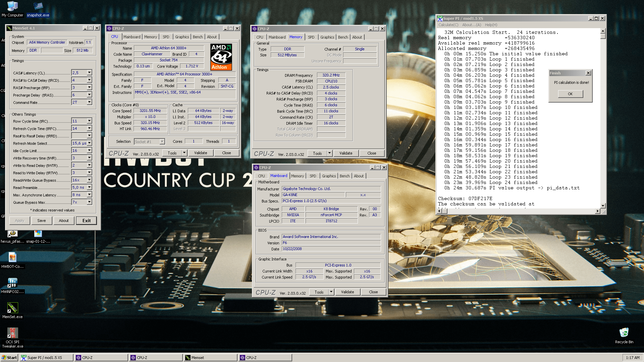Click Validate in CPU-Z Mainboard window

(347, 292)
